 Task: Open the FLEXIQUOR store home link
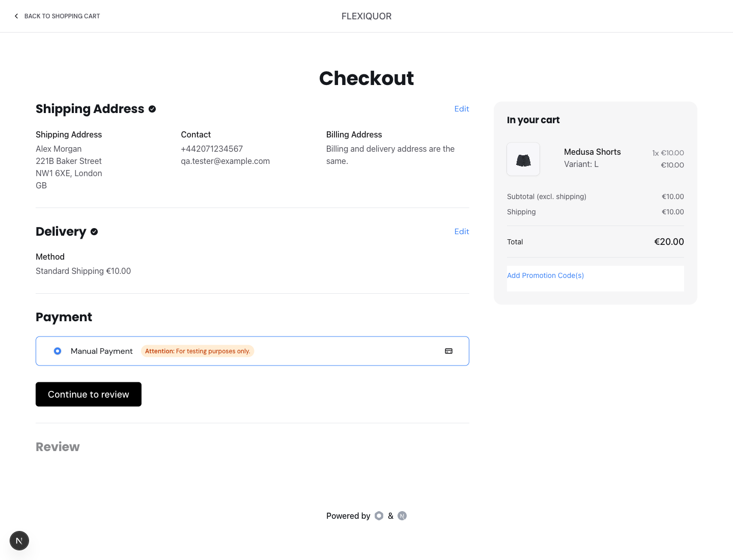(x=366, y=16)
